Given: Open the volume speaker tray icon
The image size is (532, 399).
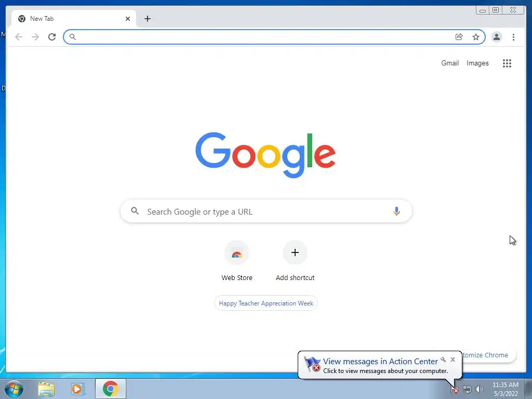Looking at the screenshot, I should click(480, 390).
